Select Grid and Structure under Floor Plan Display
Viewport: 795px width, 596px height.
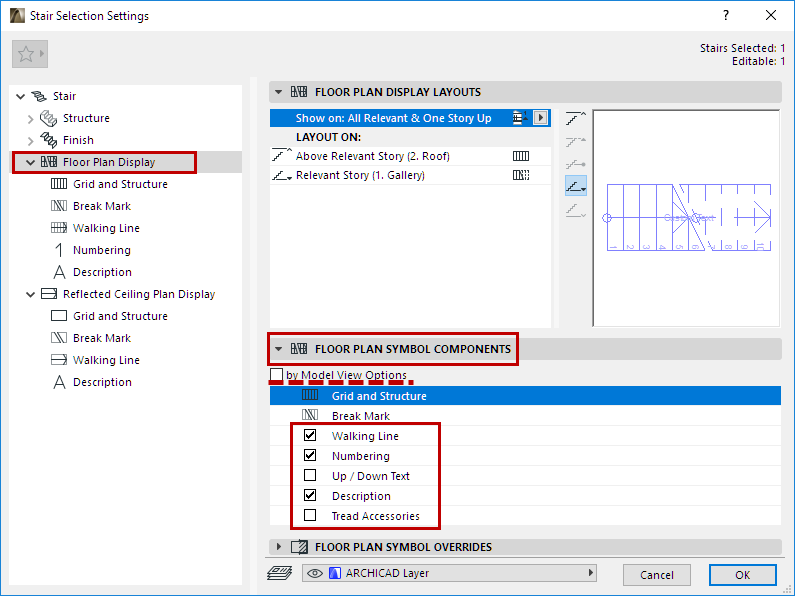(x=120, y=184)
